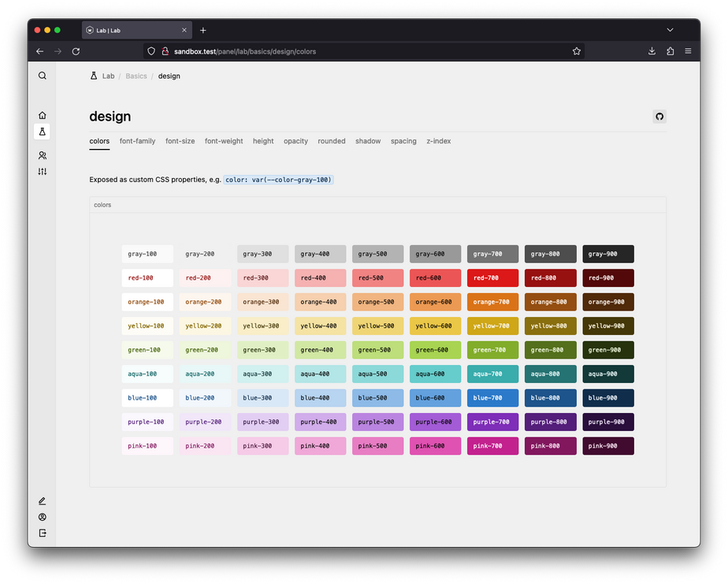Open search from the sidebar magnifier icon
This screenshot has width=728, height=584.
(x=43, y=76)
